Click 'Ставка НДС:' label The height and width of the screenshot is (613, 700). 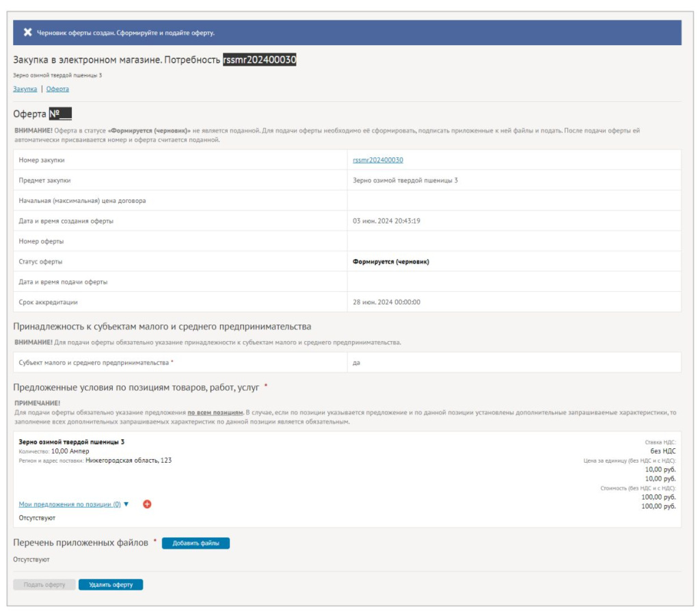tap(660, 442)
